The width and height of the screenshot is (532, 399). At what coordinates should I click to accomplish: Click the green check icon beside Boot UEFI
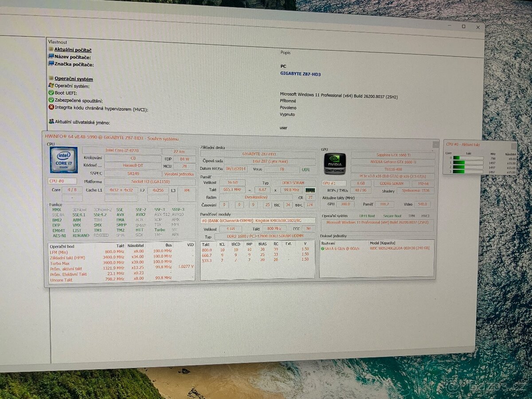pos(51,93)
